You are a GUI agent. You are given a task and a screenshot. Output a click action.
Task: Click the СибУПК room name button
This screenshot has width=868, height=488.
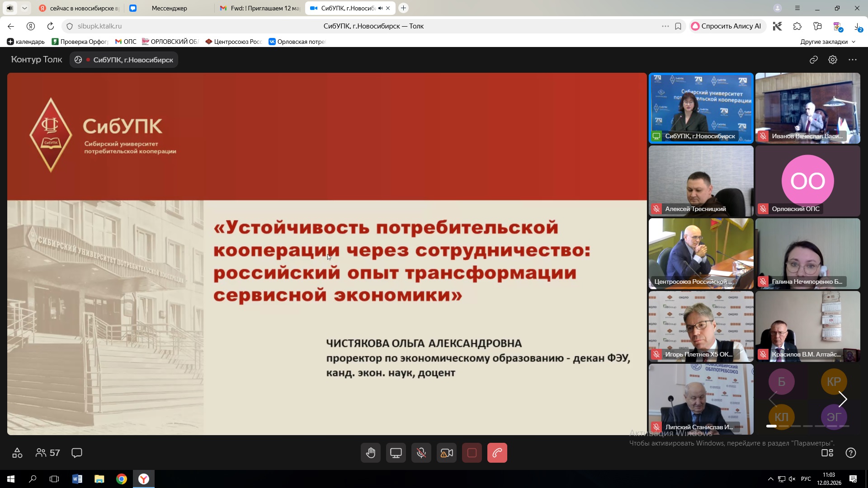124,60
